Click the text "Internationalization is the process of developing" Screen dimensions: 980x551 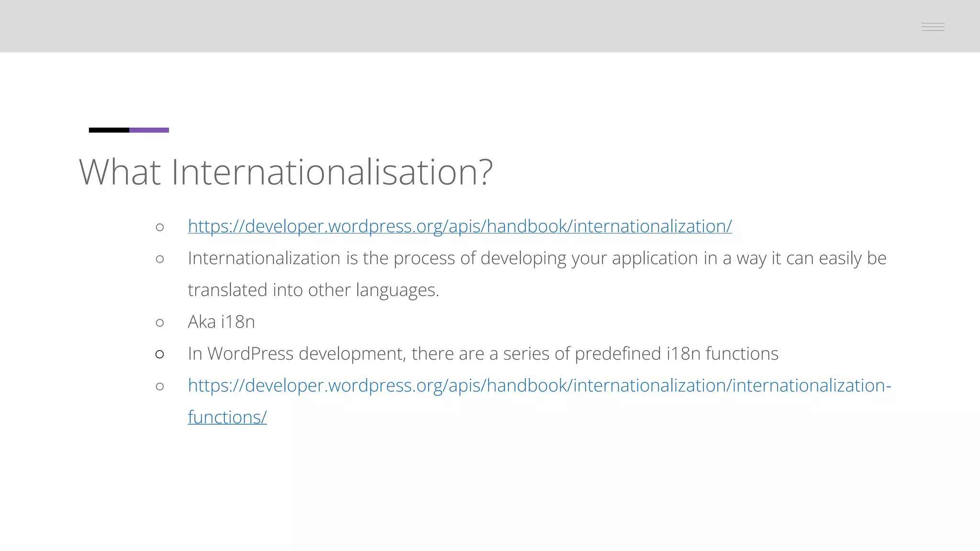coord(378,258)
